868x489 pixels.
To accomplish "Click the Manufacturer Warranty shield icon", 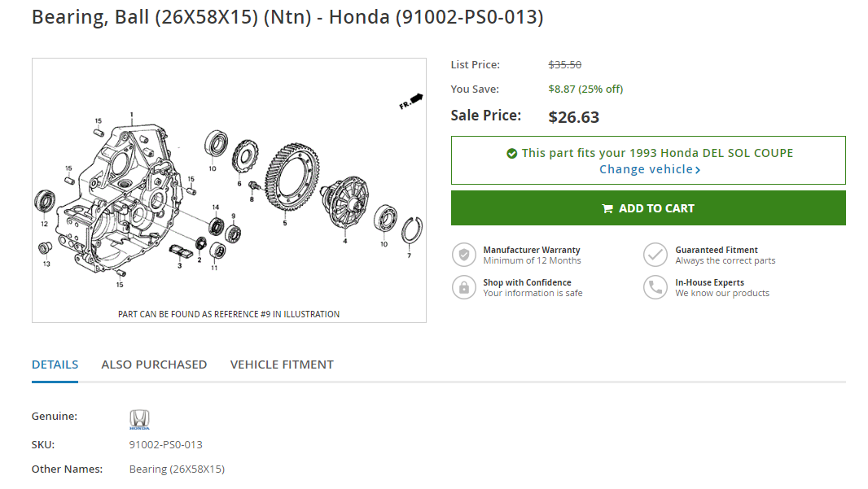I will (x=463, y=255).
